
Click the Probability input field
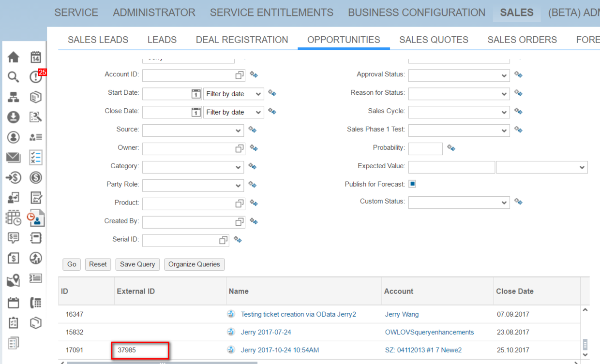point(425,148)
